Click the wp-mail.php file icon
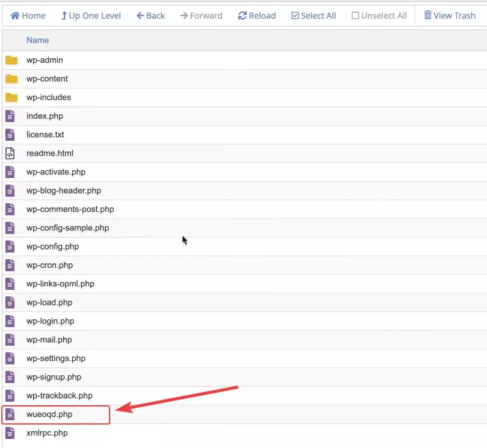This screenshot has width=487, height=448. click(10, 340)
